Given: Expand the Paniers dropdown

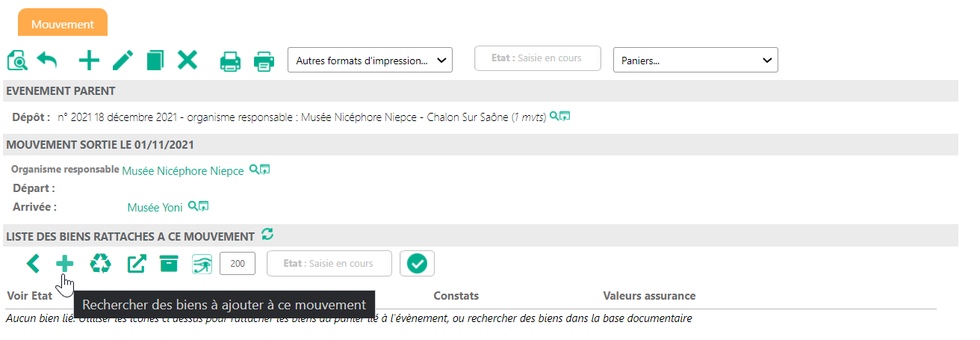Looking at the screenshot, I should point(695,60).
